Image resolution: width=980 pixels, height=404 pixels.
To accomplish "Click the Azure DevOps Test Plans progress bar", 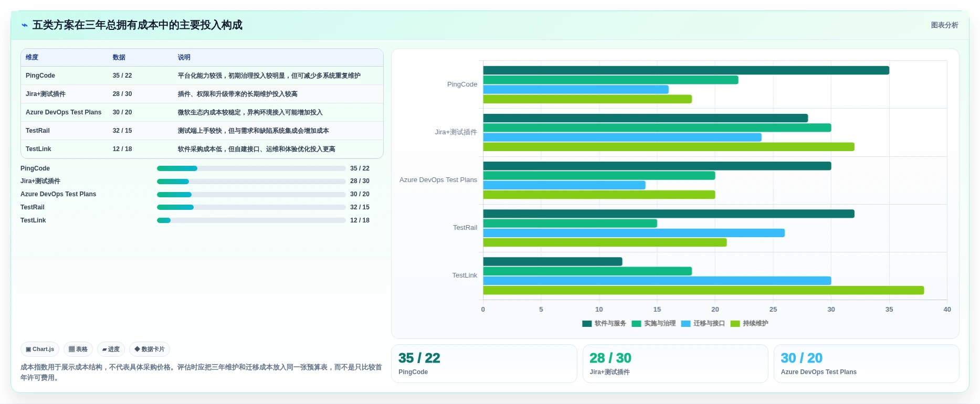I will click(251, 195).
